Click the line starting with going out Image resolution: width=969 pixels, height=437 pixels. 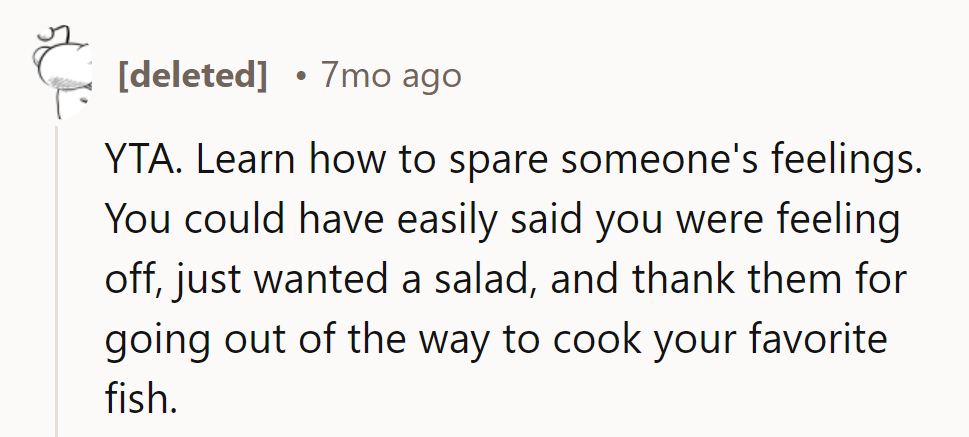tap(495, 341)
